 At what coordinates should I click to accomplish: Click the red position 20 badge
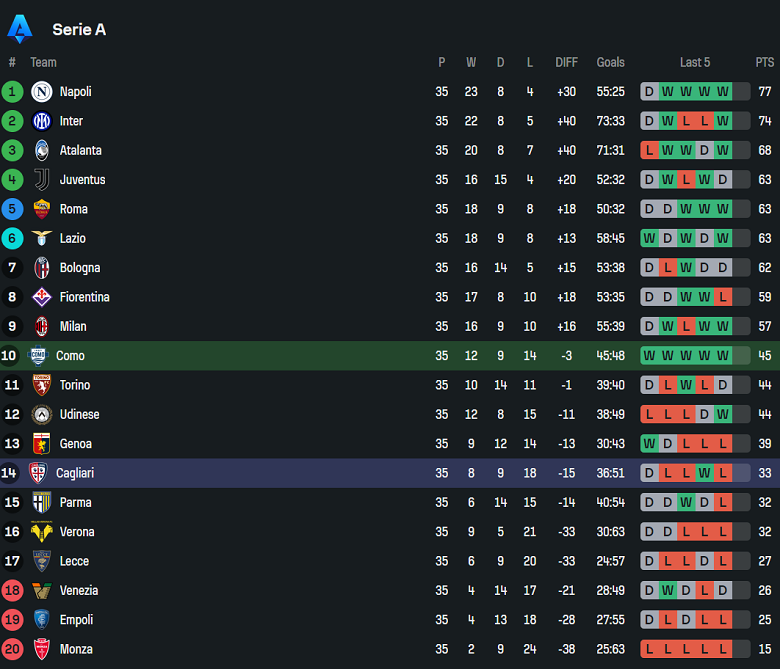point(12,649)
